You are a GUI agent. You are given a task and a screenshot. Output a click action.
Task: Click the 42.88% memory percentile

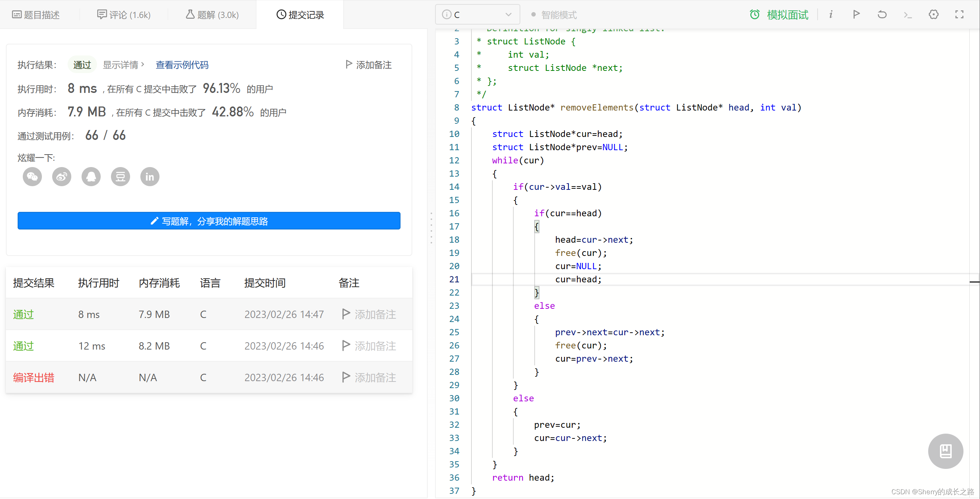[x=233, y=112]
